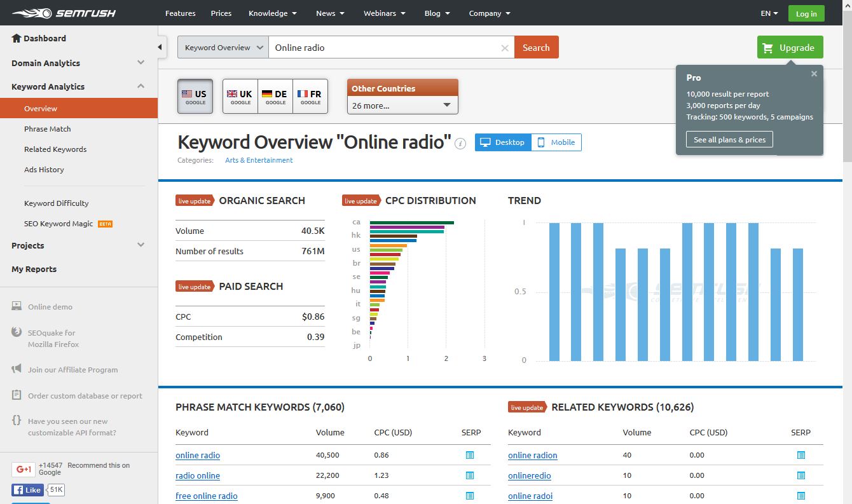This screenshot has height=504, width=852.
Task: Open the Features page
Action: [181, 13]
